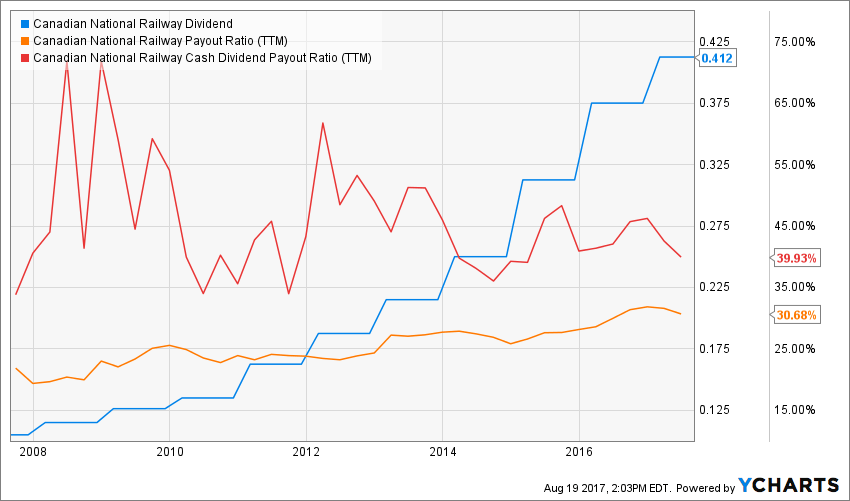850x501 pixels.
Task: Select the Cash Dividend Payout Ratio legend label
Action: 202,58
